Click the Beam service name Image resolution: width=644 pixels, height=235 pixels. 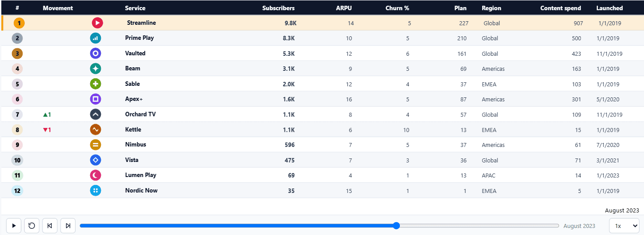[133, 68]
